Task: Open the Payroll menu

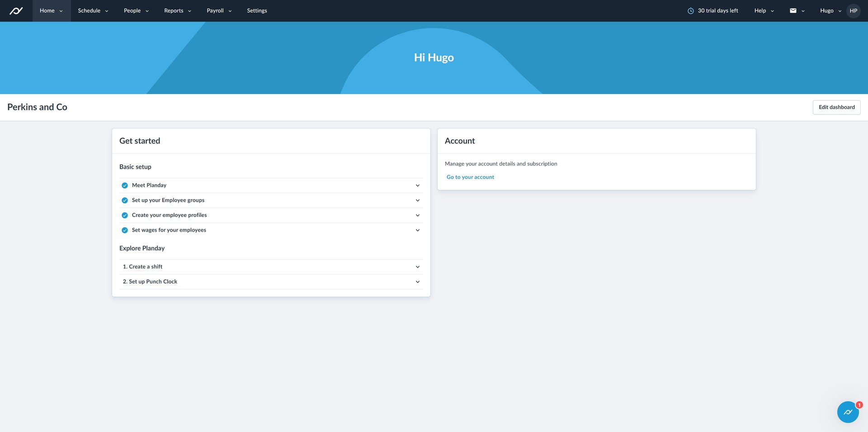Action: [219, 11]
